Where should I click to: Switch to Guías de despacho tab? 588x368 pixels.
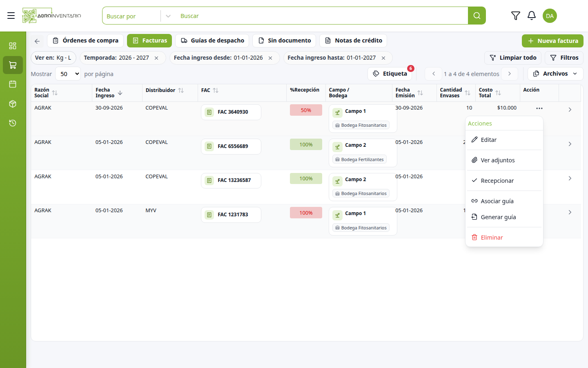point(212,40)
